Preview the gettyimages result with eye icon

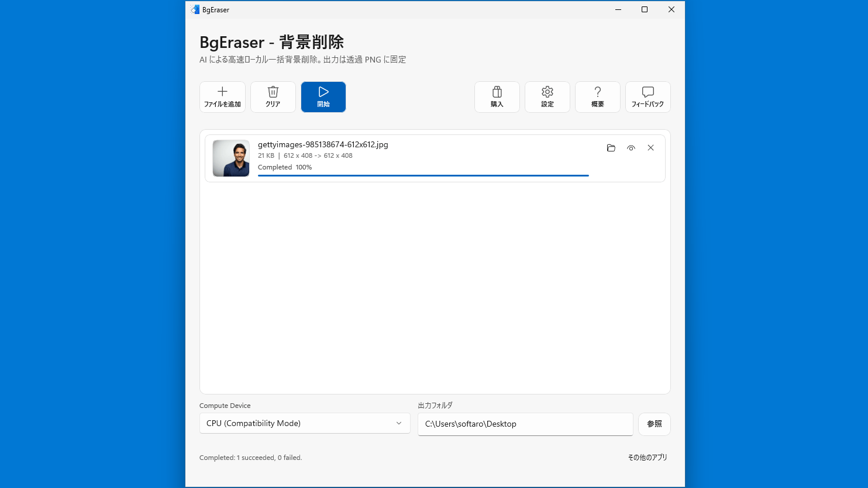coord(631,148)
